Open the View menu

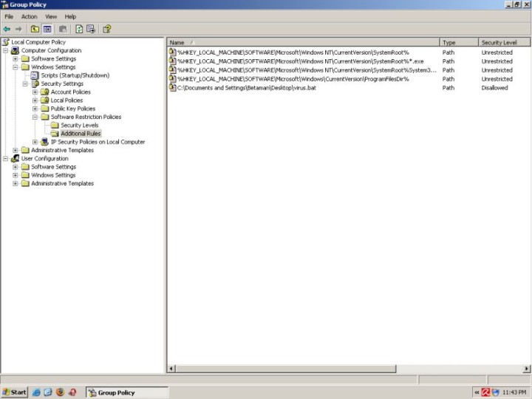click(x=51, y=16)
